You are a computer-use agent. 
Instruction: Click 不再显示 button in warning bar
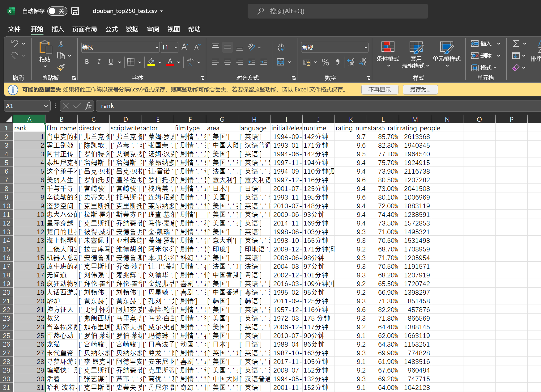pos(380,90)
